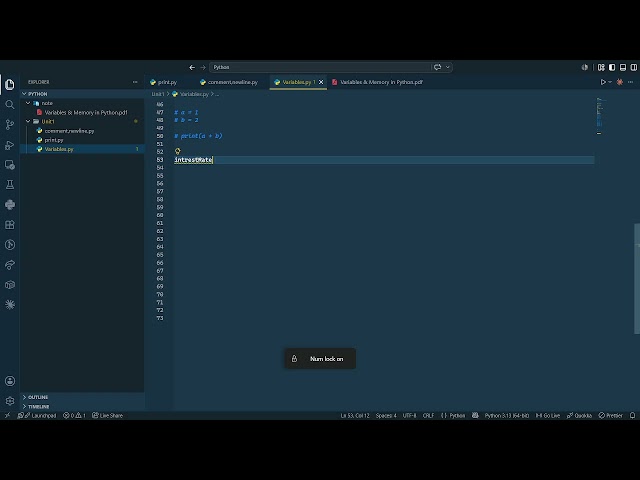Go forward with the right arrow
This screenshot has width=640, height=480.
tap(203, 67)
